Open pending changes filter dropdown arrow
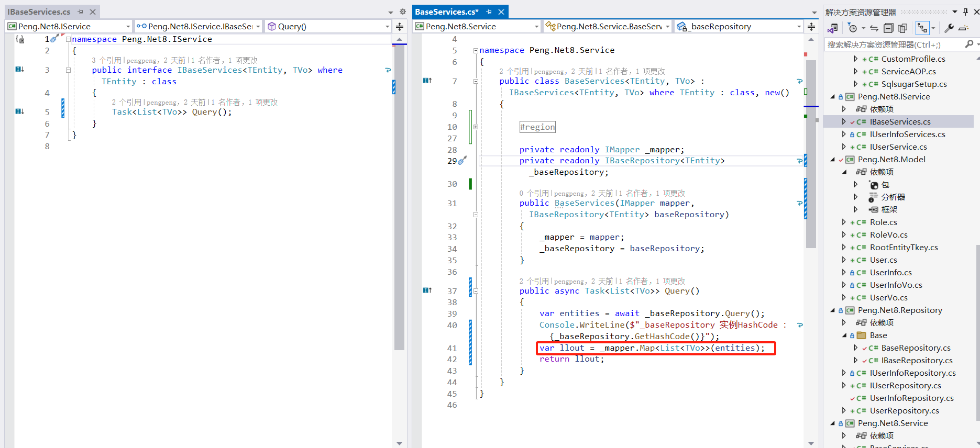This screenshot has width=980, height=448. point(863,28)
